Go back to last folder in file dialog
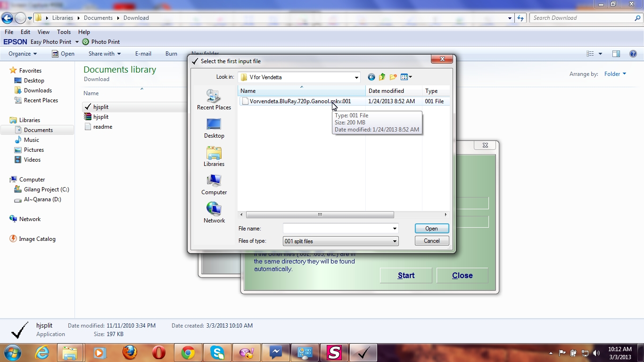 (372, 77)
